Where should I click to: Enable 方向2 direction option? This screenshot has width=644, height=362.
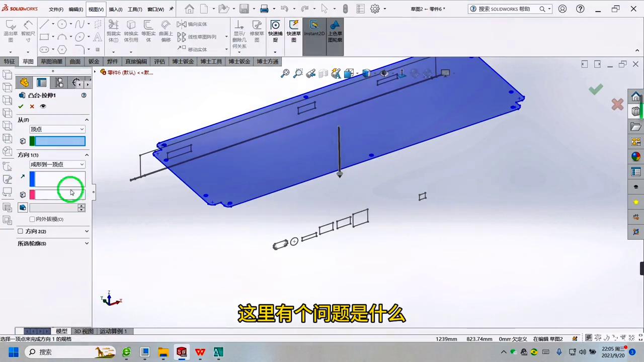pos(20,231)
